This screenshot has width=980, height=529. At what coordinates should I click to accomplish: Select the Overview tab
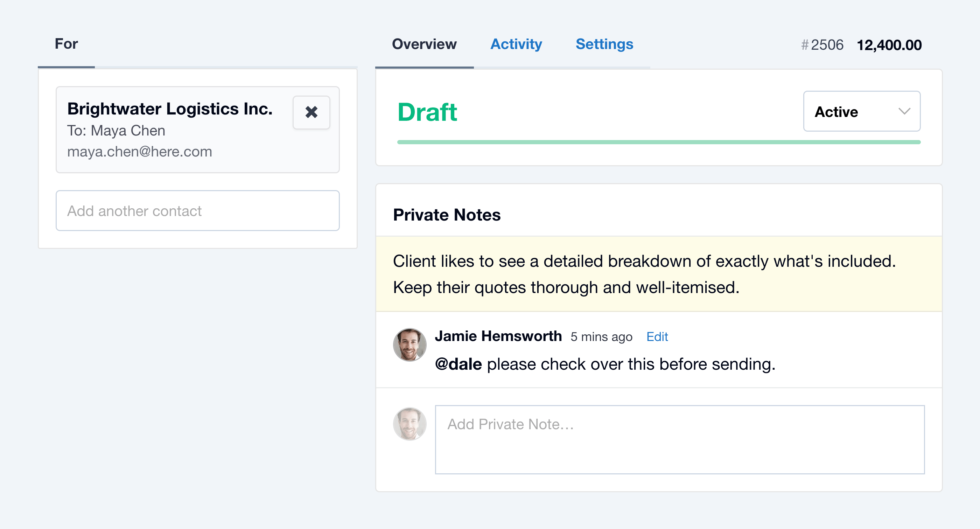pos(424,44)
